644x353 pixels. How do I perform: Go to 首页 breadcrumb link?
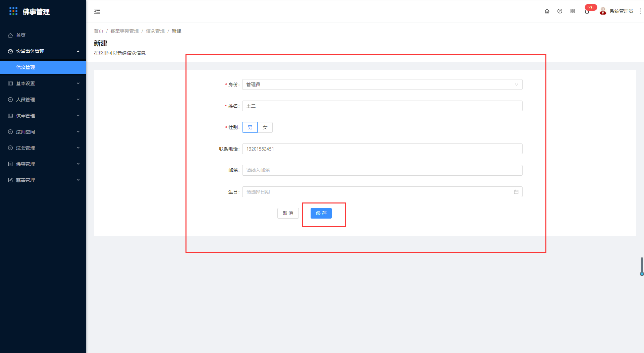coord(99,31)
